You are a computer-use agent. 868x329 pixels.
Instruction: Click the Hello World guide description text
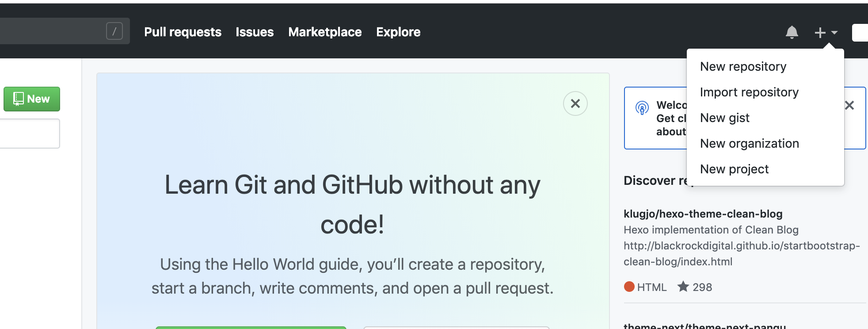point(352,276)
